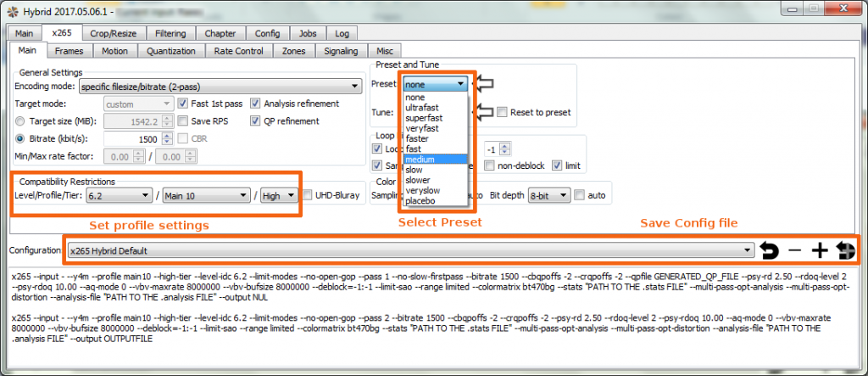Open the Tier High dropdown
Screen dimensions: 868x376
[280, 195]
